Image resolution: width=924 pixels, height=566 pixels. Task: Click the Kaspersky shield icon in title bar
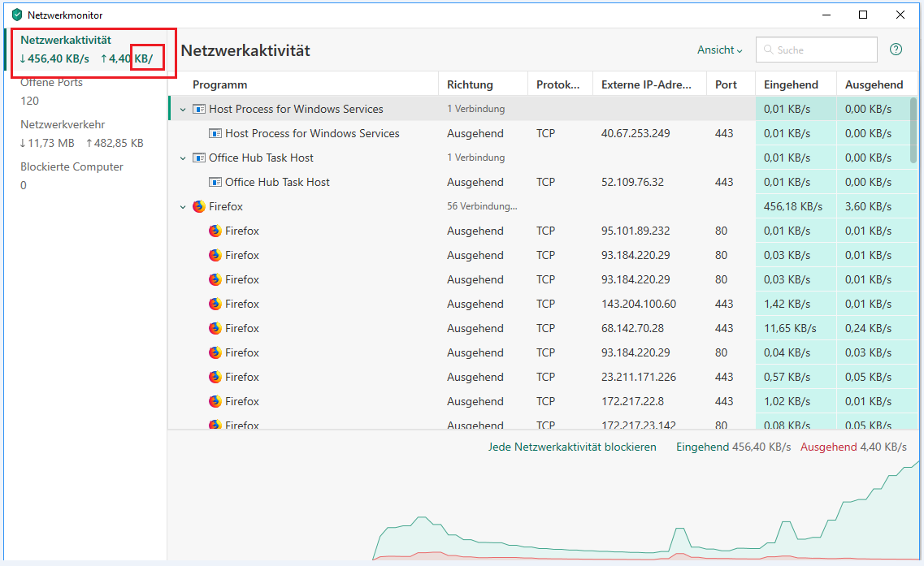[17, 15]
